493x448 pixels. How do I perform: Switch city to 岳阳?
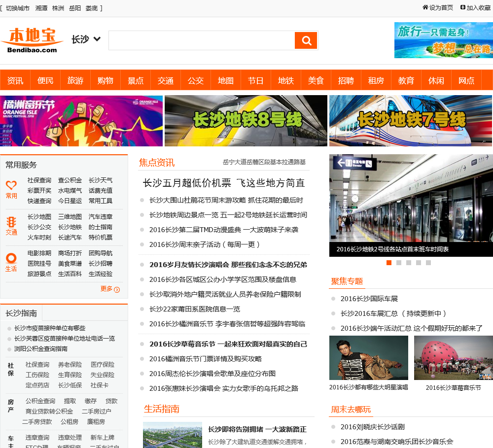tap(75, 8)
